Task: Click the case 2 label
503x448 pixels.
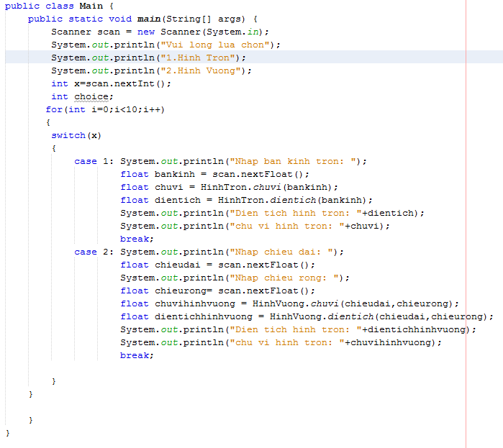Action: 94,252
